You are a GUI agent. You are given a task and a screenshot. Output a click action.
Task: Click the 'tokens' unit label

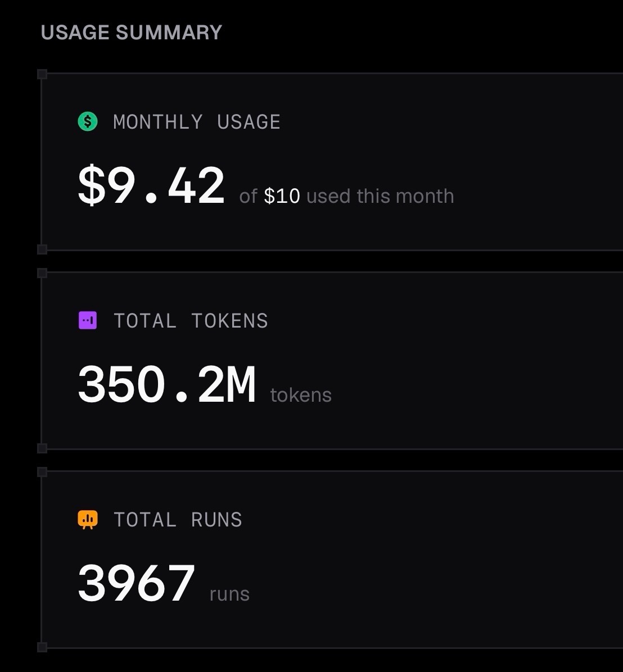301,395
